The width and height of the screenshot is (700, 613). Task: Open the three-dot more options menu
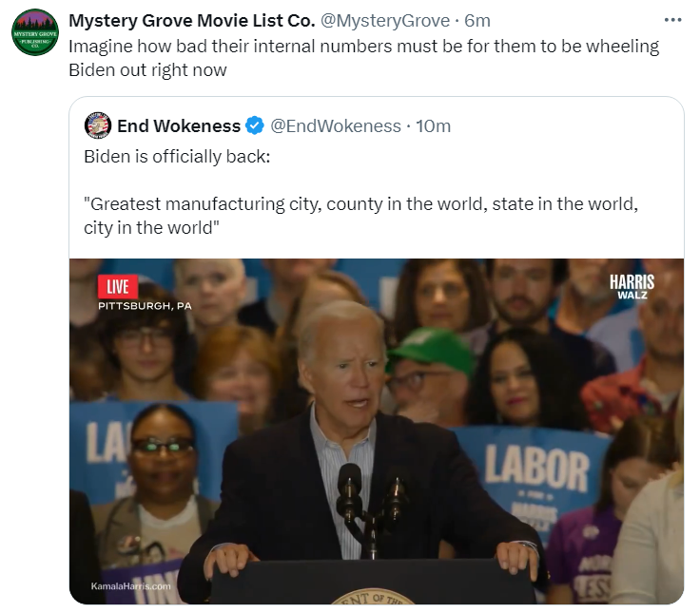(x=672, y=20)
